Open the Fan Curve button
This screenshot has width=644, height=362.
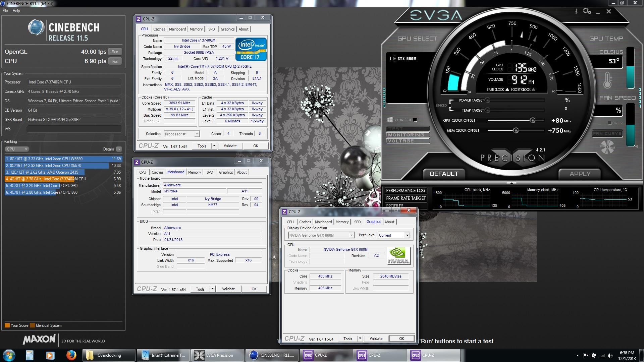pyautogui.click(x=607, y=133)
